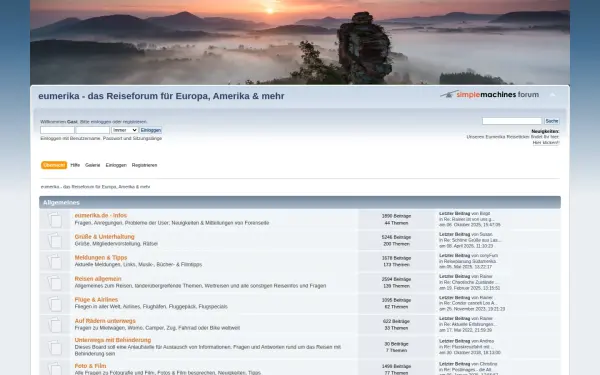
Task: Open the Foto & Film board title
Action: (90, 366)
